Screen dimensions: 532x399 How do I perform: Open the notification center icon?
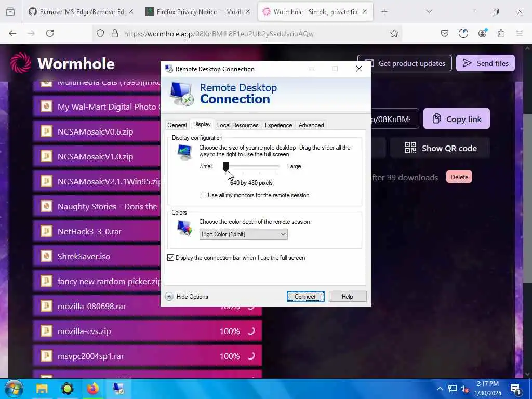click(x=515, y=389)
